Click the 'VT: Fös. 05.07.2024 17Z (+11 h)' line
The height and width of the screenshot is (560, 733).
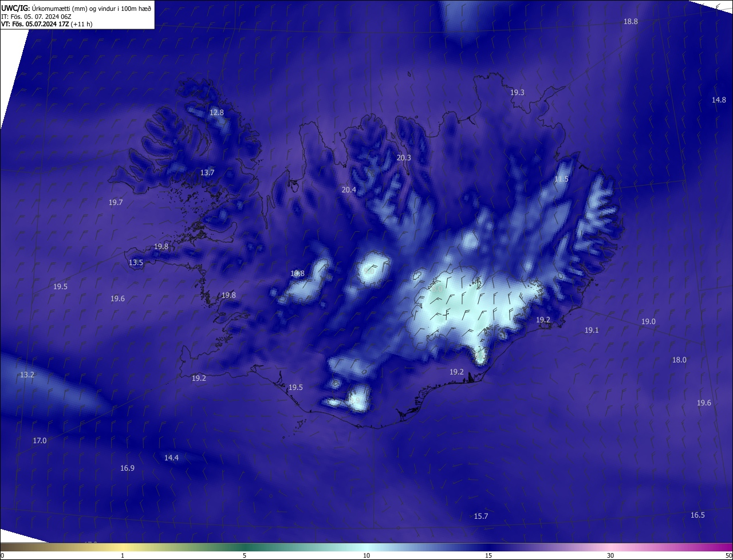pos(47,24)
